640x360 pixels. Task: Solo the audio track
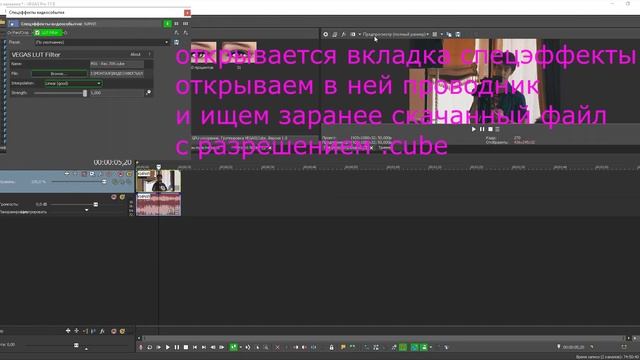pyautogui.click(x=122, y=197)
